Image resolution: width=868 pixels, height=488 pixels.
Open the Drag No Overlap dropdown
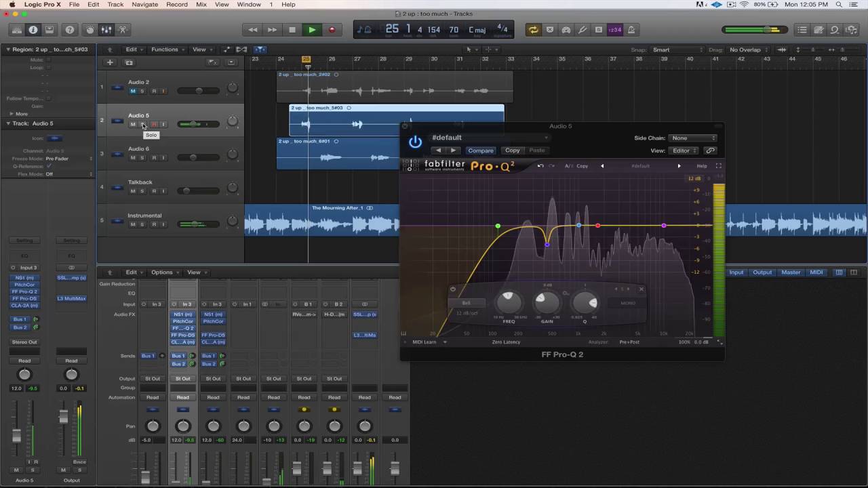point(749,49)
